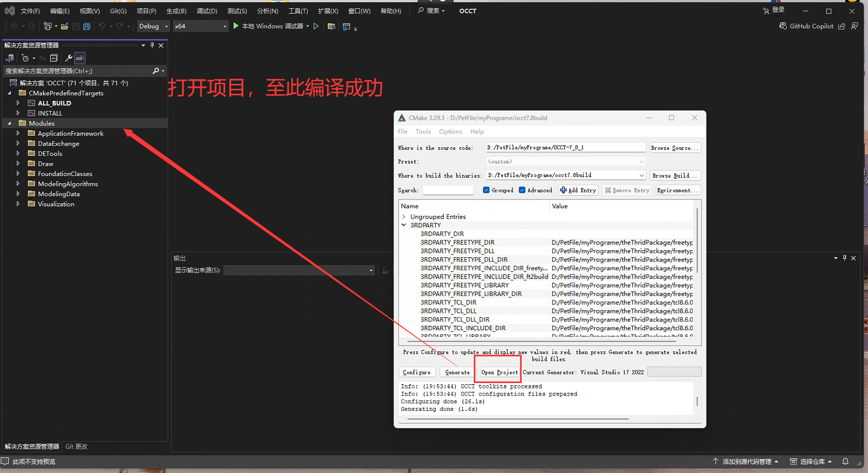Click the switch views icon in Solution Explorer
The width and height of the screenshot is (868, 473).
[10, 58]
